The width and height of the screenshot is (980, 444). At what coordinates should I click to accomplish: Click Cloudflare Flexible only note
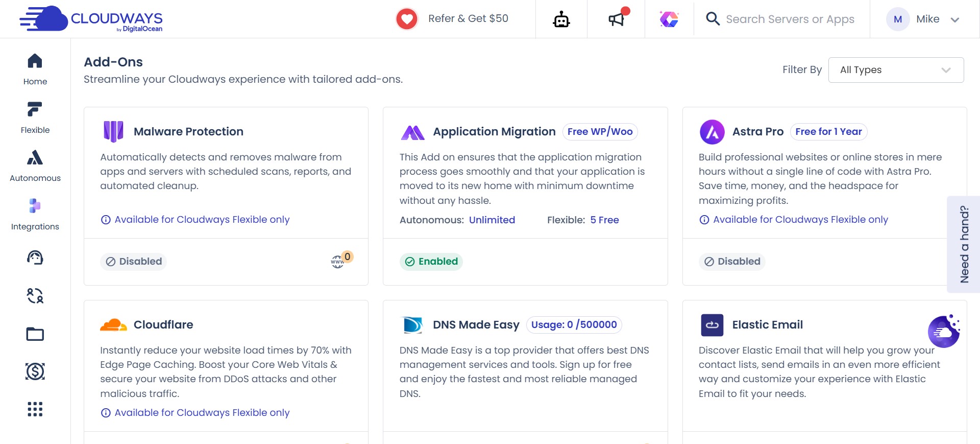(x=202, y=413)
